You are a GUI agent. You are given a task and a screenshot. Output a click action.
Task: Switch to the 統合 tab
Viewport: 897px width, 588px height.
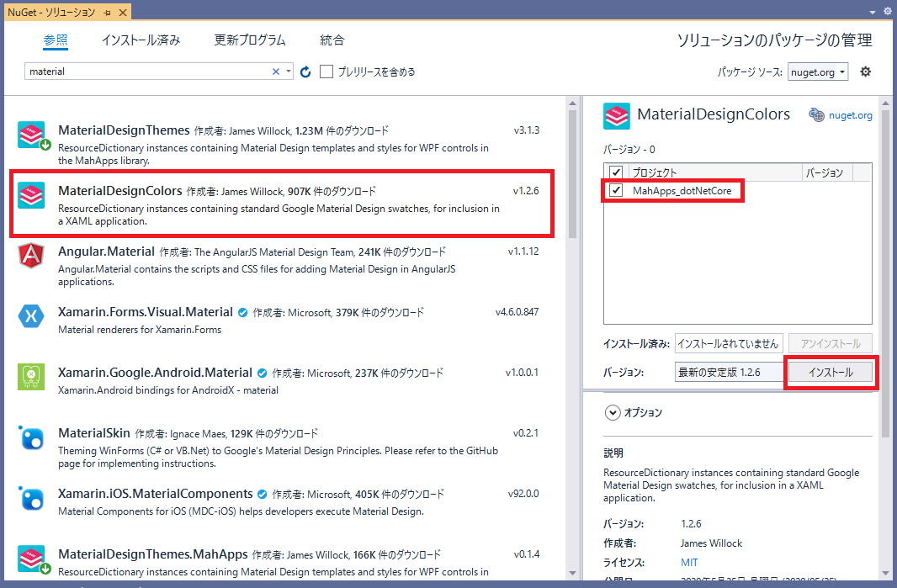point(332,40)
